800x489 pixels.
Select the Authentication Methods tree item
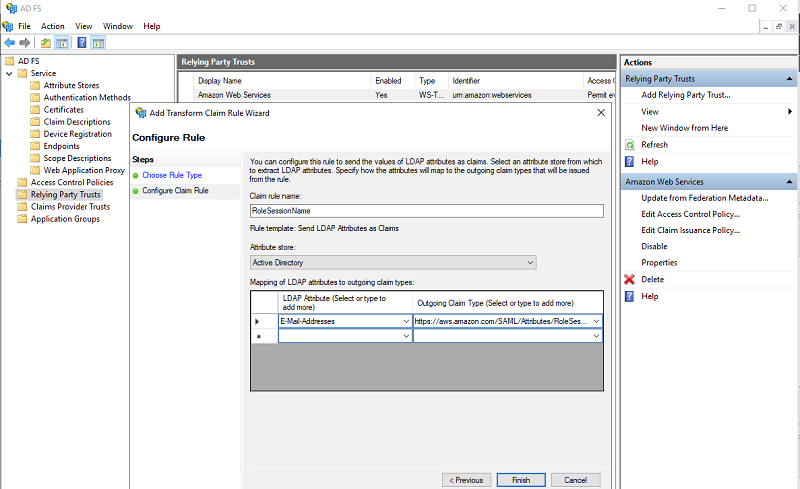click(x=87, y=97)
